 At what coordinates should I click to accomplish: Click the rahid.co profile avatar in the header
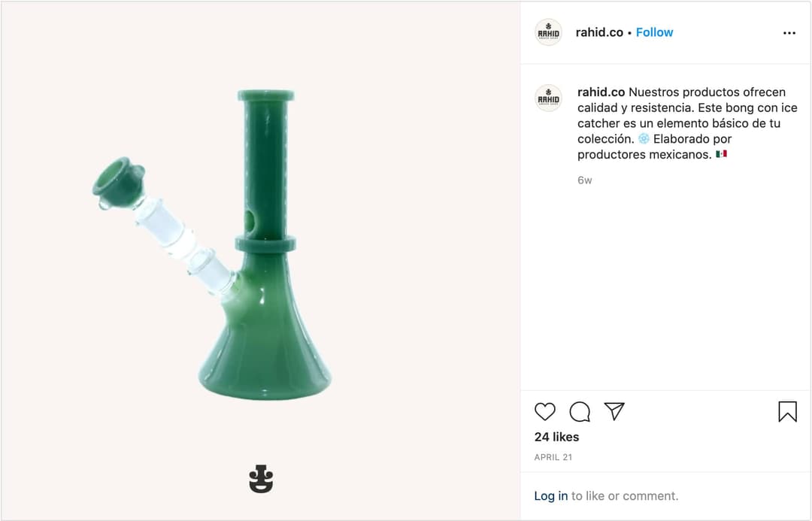(548, 32)
